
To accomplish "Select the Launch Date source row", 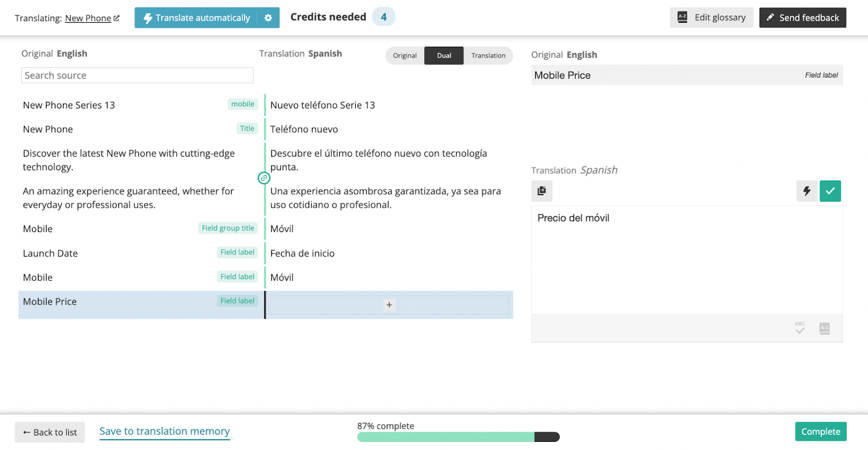I will pyautogui.click(x=140, y=253).
